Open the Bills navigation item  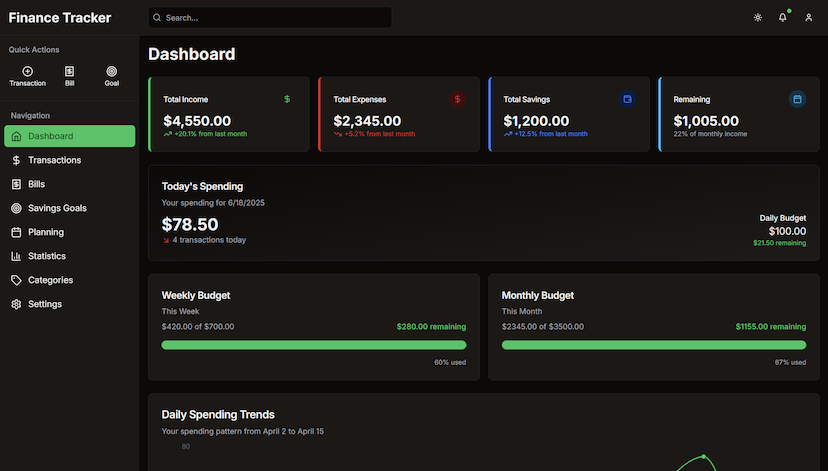(x=36, y=184)
